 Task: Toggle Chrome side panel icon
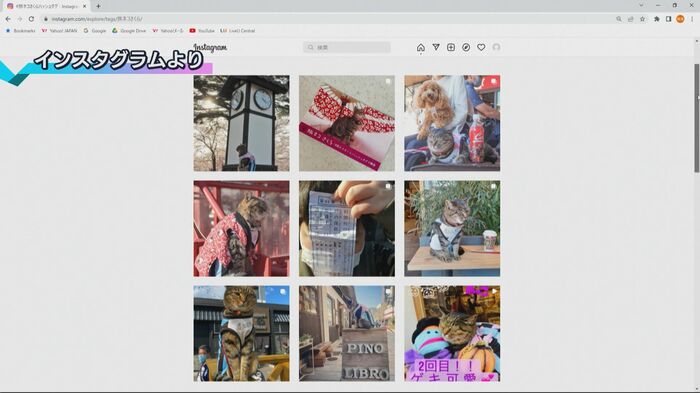click(668, 19)
